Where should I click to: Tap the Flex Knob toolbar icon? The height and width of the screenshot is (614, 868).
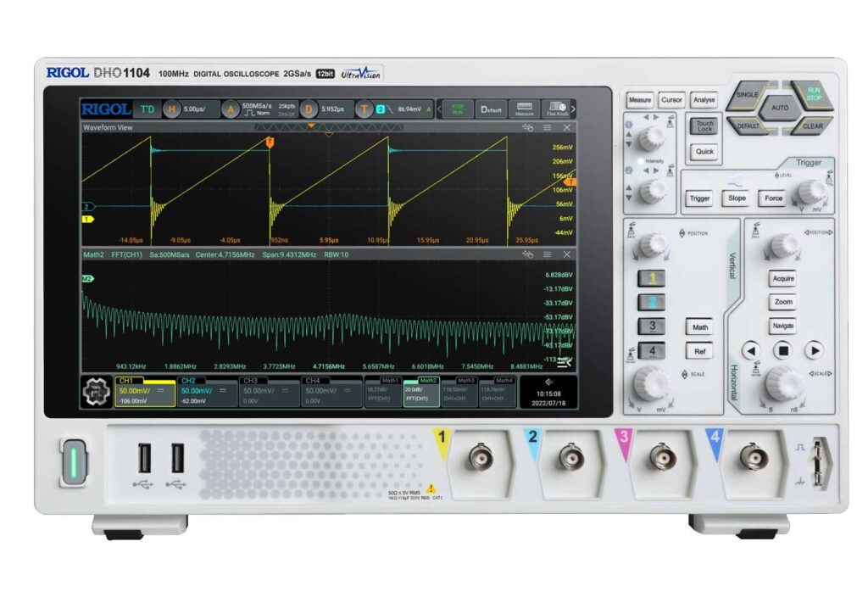click(557, 109)
